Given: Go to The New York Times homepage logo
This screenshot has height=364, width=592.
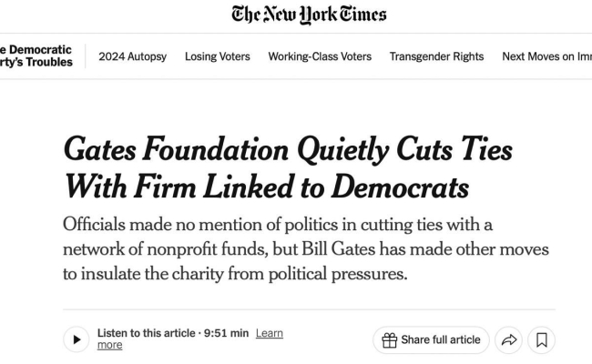Looking at the screenshot, I should 309,15.
